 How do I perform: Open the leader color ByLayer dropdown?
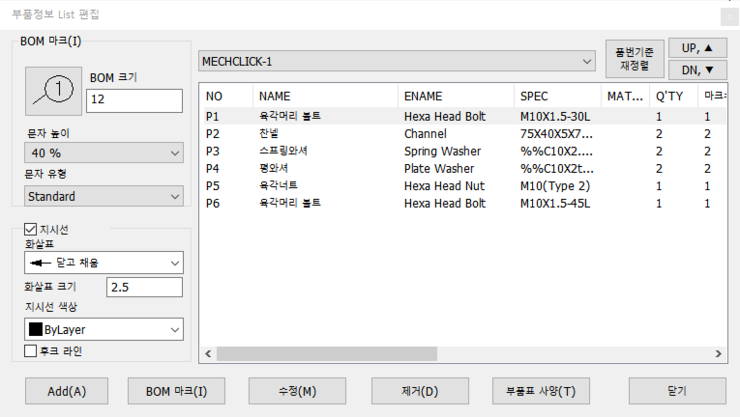(104, 329)
